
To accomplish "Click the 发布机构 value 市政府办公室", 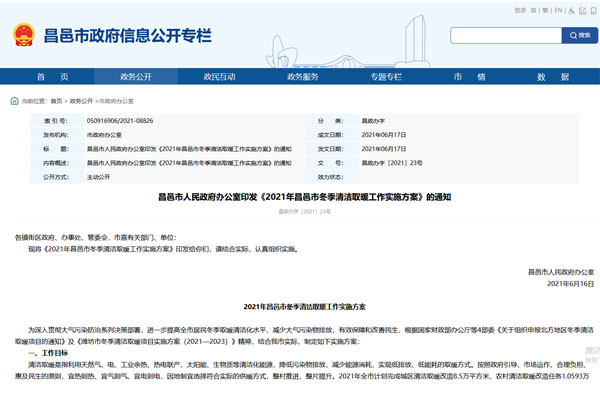I will coord(104,135).
